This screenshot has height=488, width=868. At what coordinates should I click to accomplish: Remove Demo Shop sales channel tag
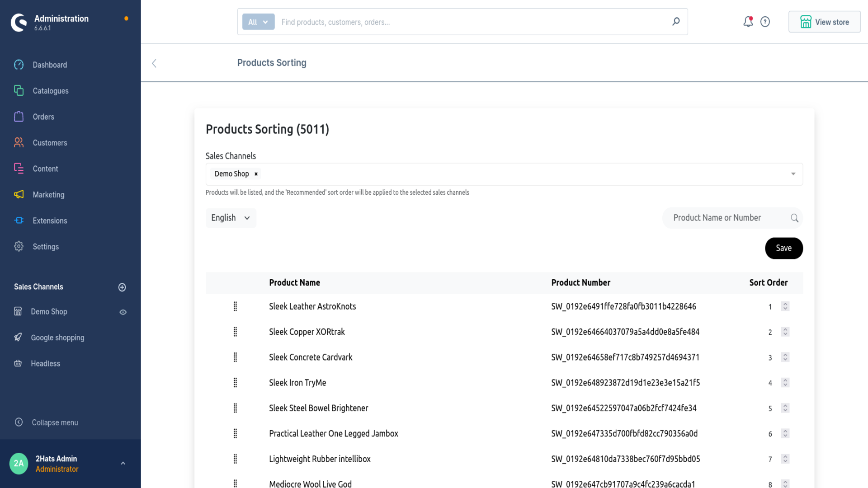point(256,174)
